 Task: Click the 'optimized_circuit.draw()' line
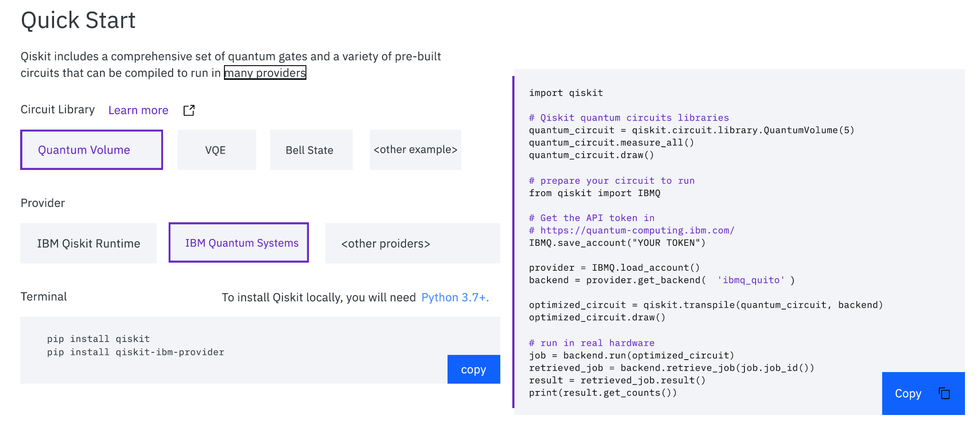pyautogui.click(x=597, y=318)
